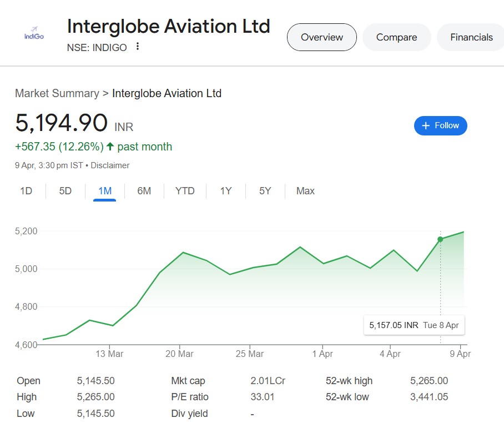Choose the 1M chart range
Screen dimensions: 504x428
click(x=105, y=191)
